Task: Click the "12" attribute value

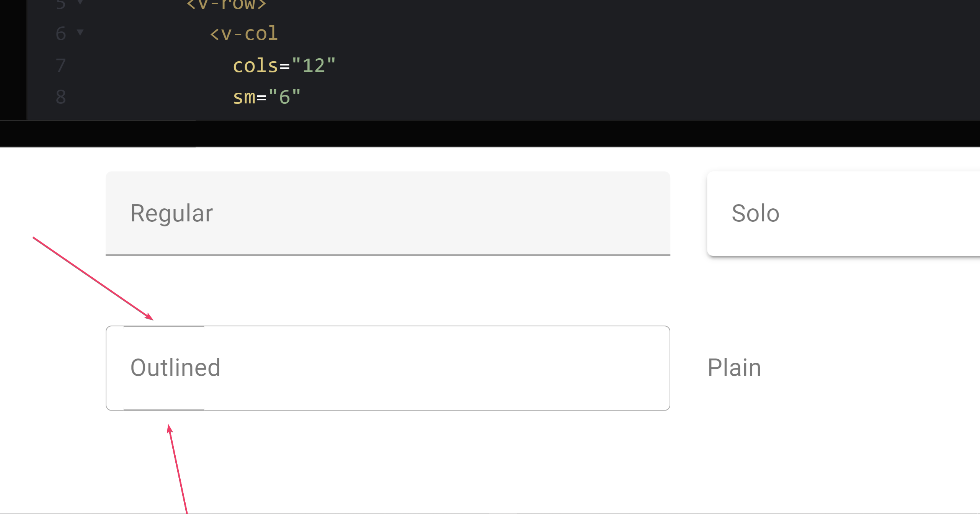Action: point(314,65)
